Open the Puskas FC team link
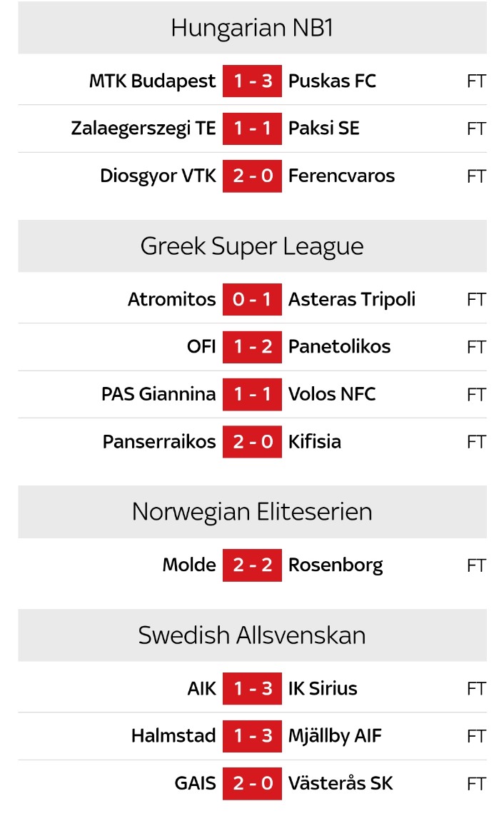Screen dimensions: 504x821 tap(332, 81)
